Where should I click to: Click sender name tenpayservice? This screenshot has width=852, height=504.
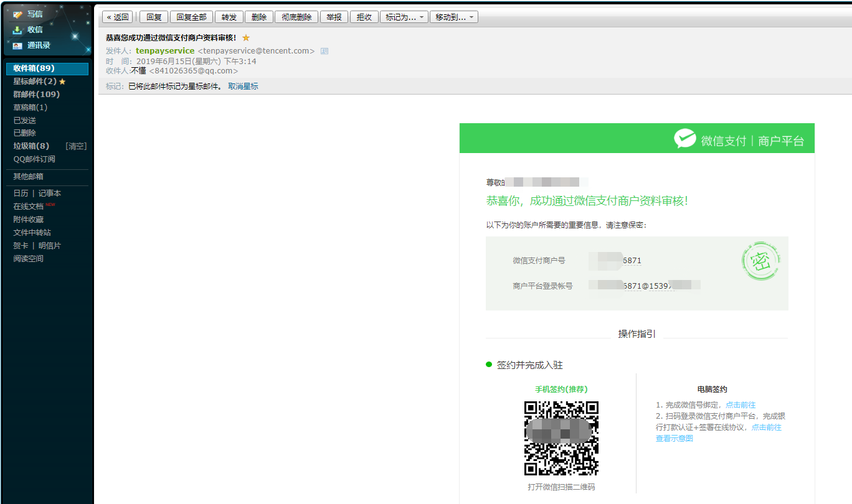point(165,51)
